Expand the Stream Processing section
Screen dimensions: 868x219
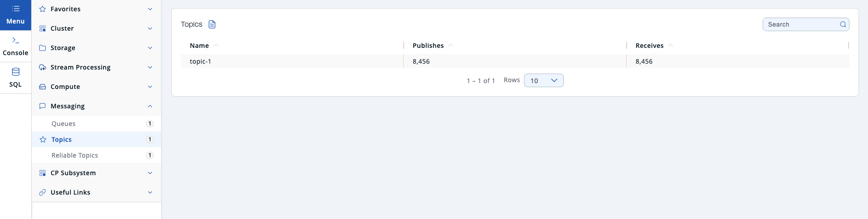click(x=150, y=67)
